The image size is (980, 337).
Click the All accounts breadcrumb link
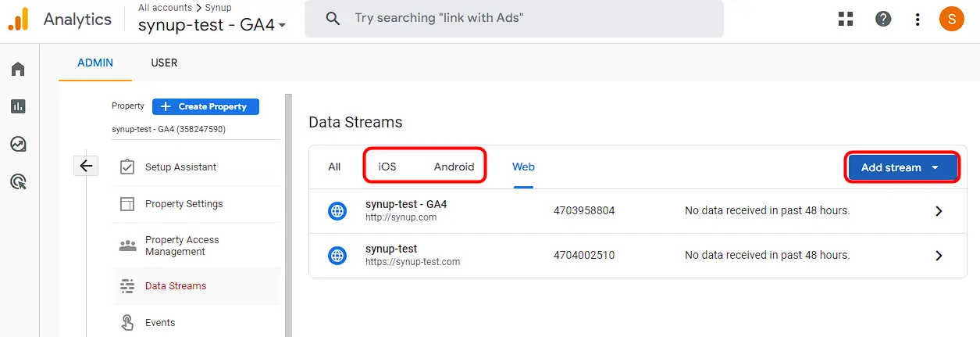[x=165, y=8]
